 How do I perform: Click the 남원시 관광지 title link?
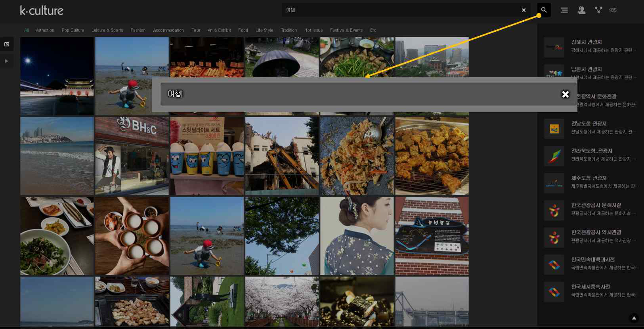(587, 69)
